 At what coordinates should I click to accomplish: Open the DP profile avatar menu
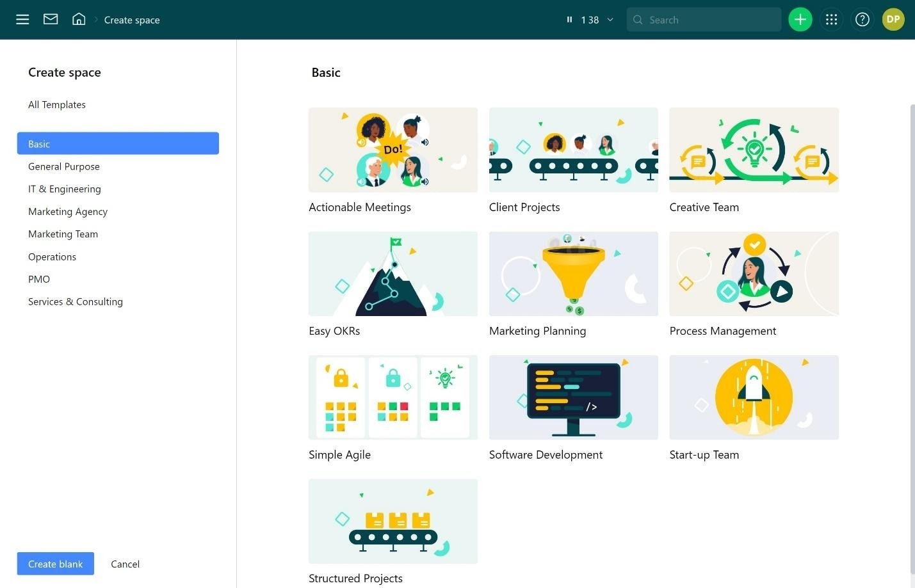(x=893, y=19)
